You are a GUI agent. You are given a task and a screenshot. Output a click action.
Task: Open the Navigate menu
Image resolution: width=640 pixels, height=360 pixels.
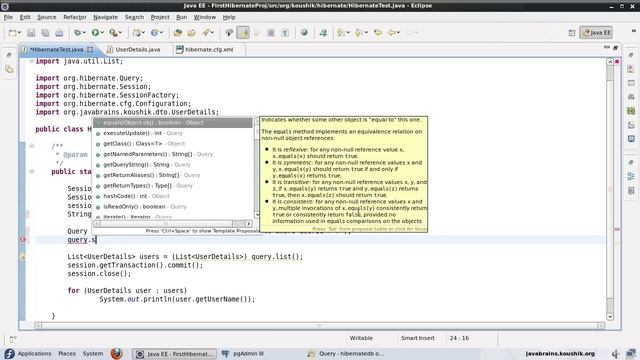[x=105, y=17]
